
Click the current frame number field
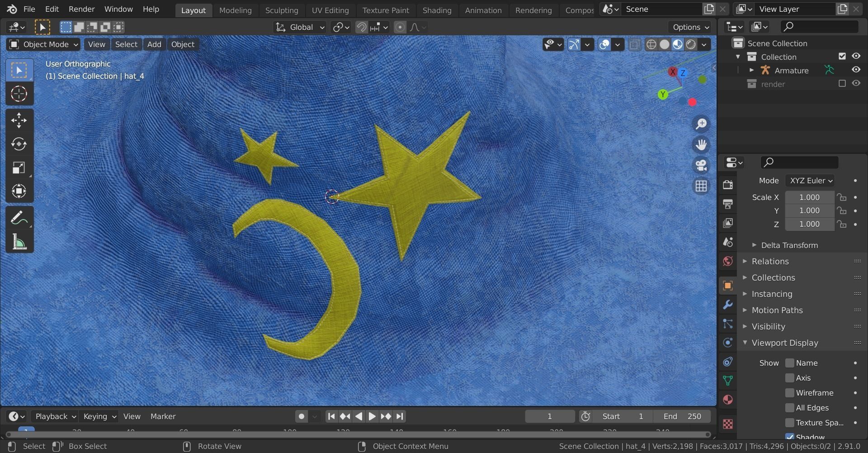(x=550, y=416)
